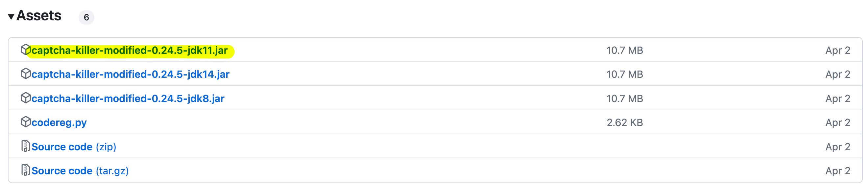Click the package icon beside jdk8.jar
The image size is (868, 193).
pyautogui.click(x=26, y=98)
